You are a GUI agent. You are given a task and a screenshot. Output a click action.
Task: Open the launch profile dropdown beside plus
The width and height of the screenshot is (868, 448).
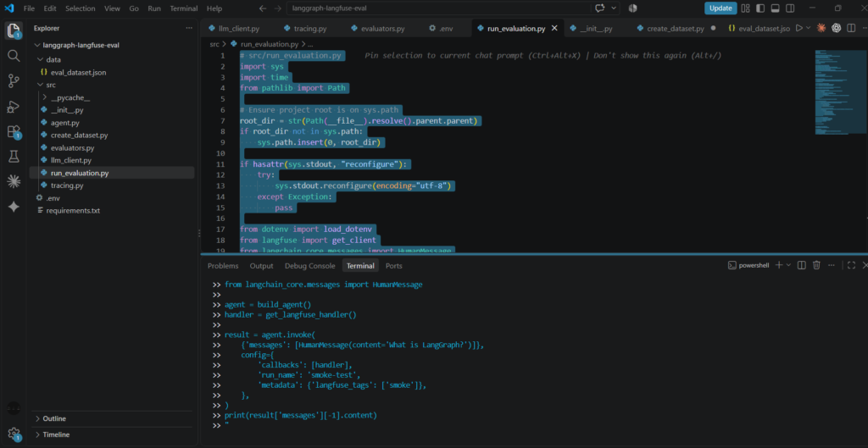pyautogui.click(x=788, y=265)
